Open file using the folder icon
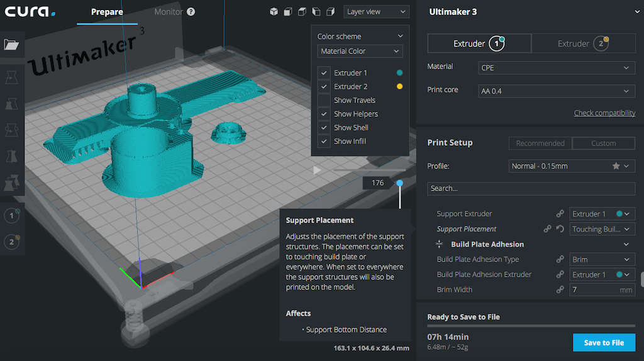 (x=11, y=45)
